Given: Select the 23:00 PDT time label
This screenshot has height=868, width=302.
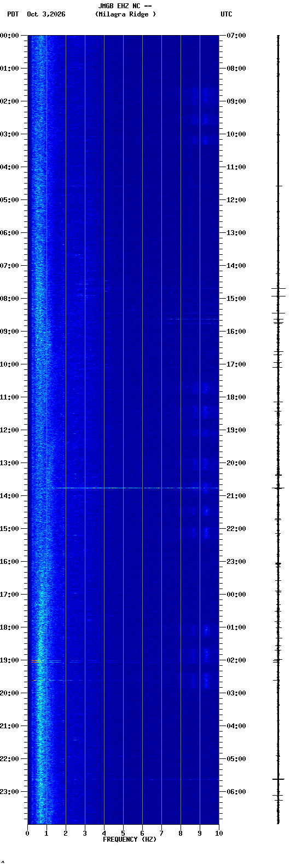Looking at the screenshot, I should [10, 792].
